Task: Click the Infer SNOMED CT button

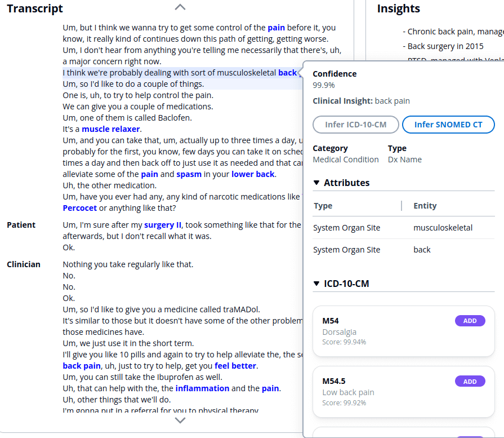Action: [x=448, y=125]
